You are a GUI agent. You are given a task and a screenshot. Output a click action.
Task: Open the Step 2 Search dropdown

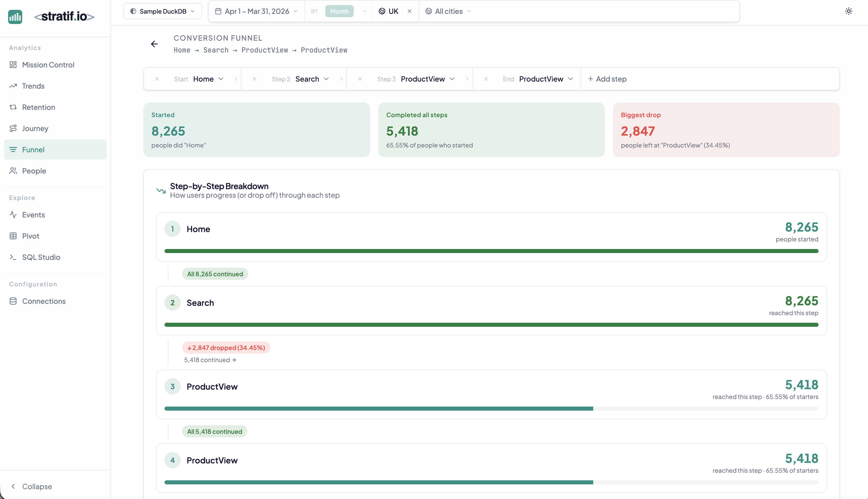coord(312,79)
